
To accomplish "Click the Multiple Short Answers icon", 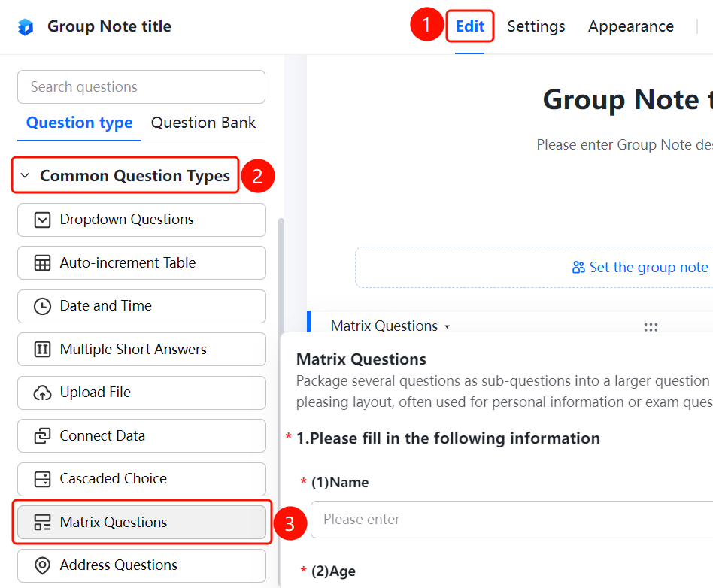I will [x=42, y=349].
